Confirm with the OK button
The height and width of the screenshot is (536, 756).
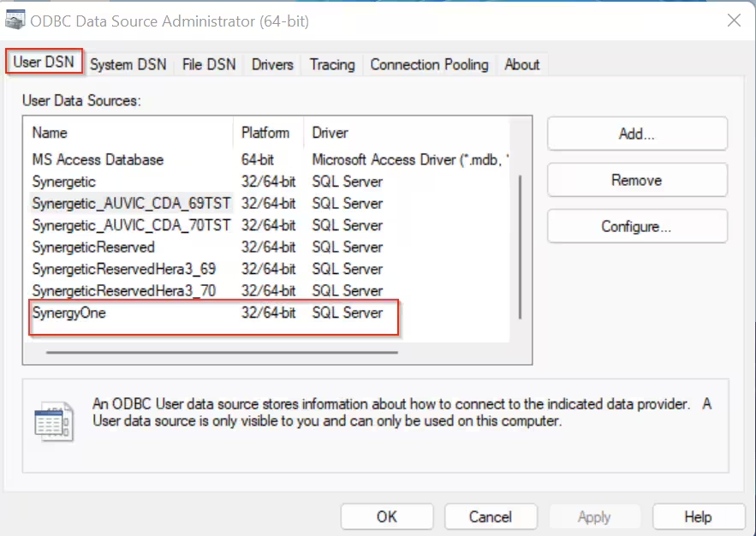point(387,516)
